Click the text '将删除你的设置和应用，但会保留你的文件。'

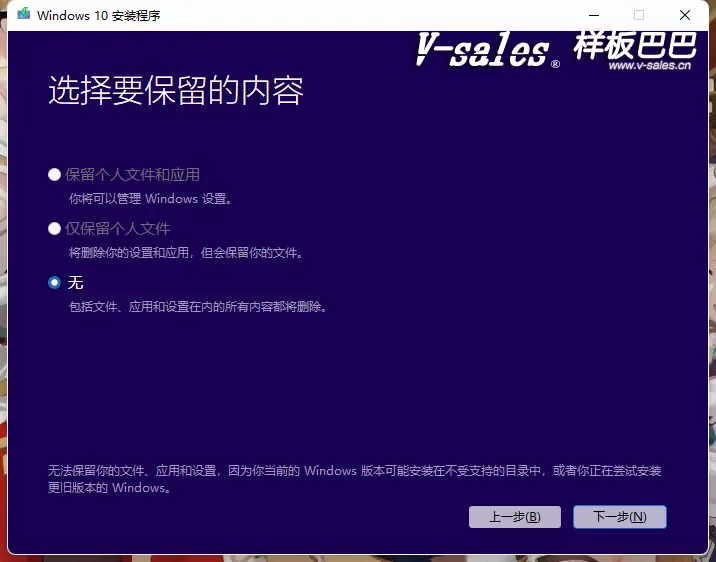tap(186, 252)
